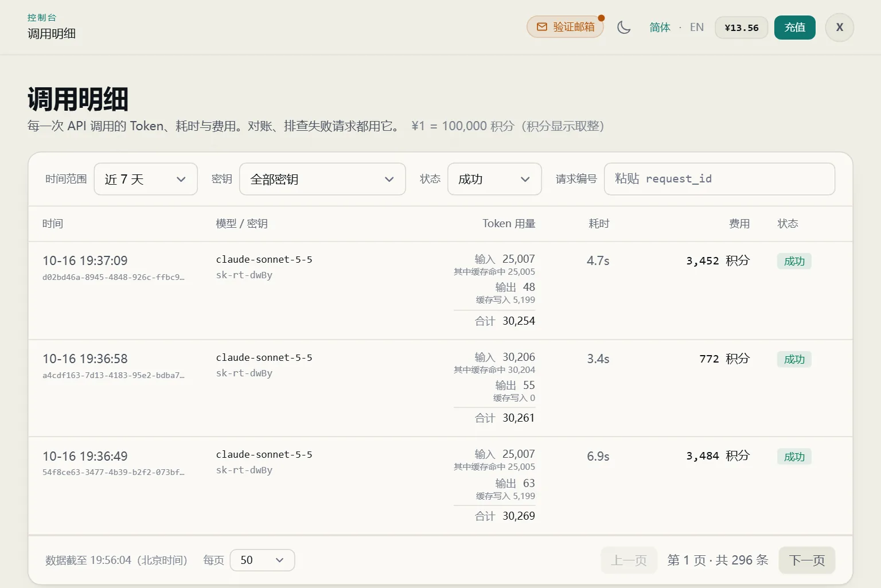Click the chevron in the 近 7 天 selector
881x588 pixels.
(181, 180)
